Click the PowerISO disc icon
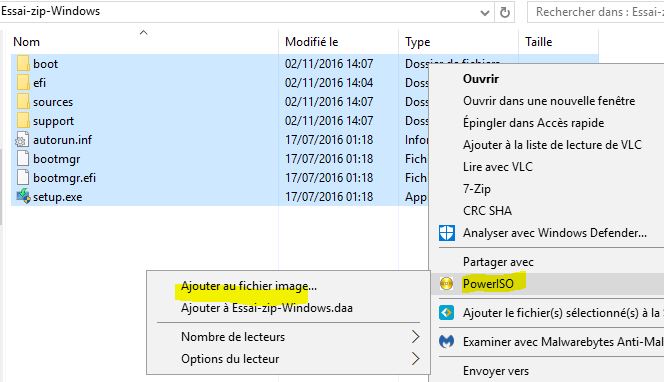Image resolution: width=664 pixels, height=382 pixels. [x=446, y=283]
